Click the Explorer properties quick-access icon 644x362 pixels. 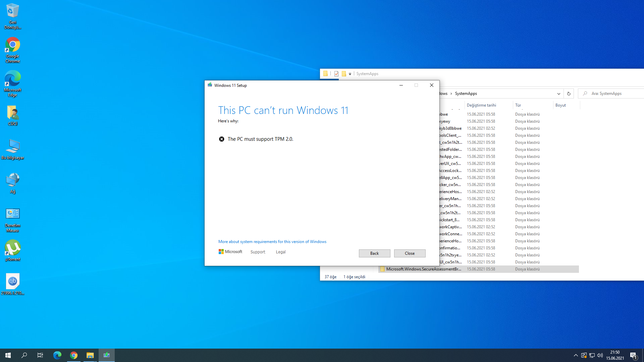click(336, 74)
